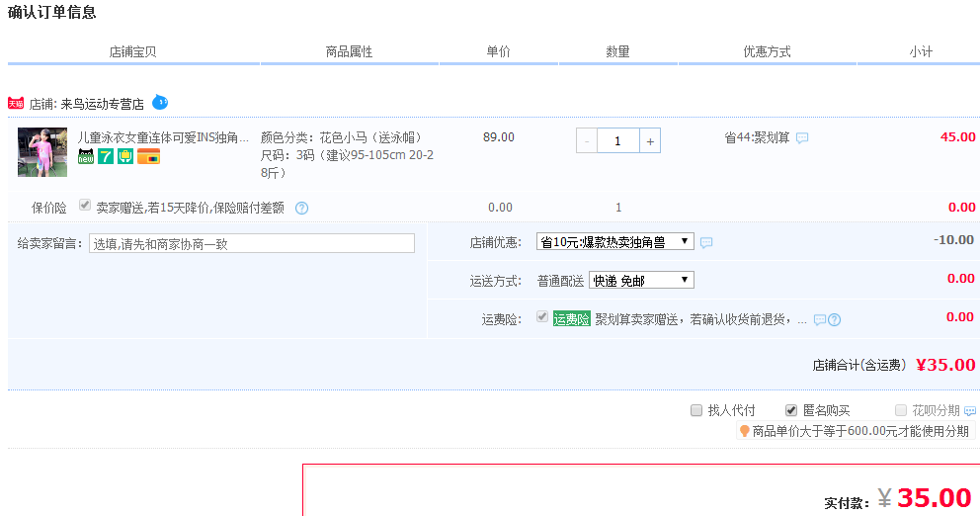Screen dimensions: 980x516
Task: Toggle the 运费险 checkbox
Action: coord(542,317)
